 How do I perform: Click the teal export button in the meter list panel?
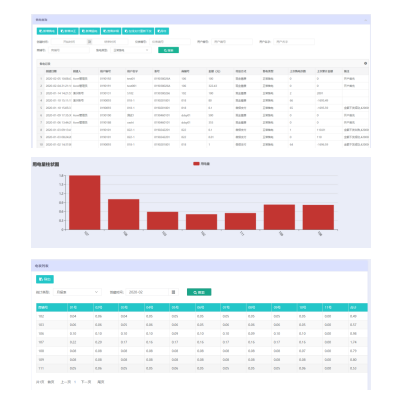45,279
